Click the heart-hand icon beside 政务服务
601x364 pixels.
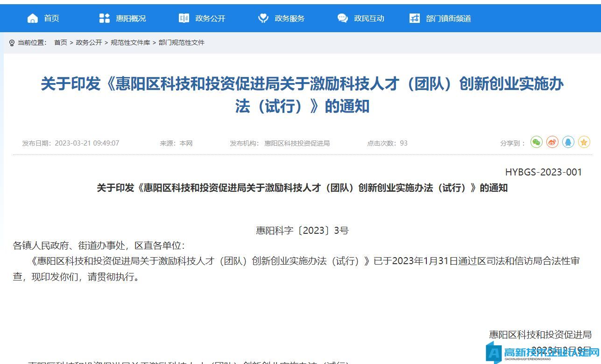click(x=263, y=18)
